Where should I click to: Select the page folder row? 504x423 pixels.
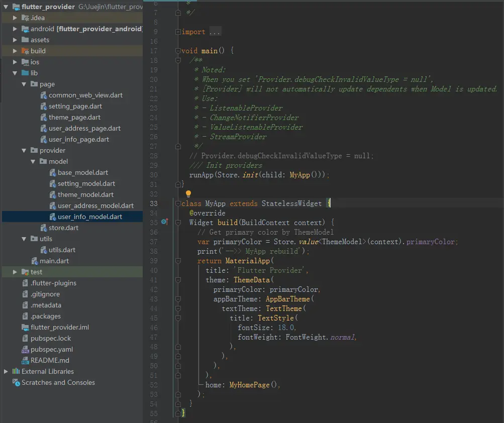click(72, 84)
